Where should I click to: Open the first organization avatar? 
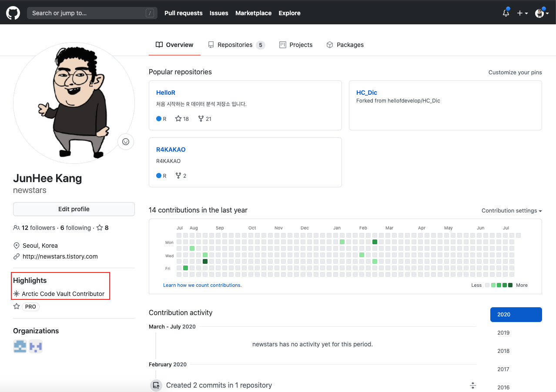click(20, 346)
